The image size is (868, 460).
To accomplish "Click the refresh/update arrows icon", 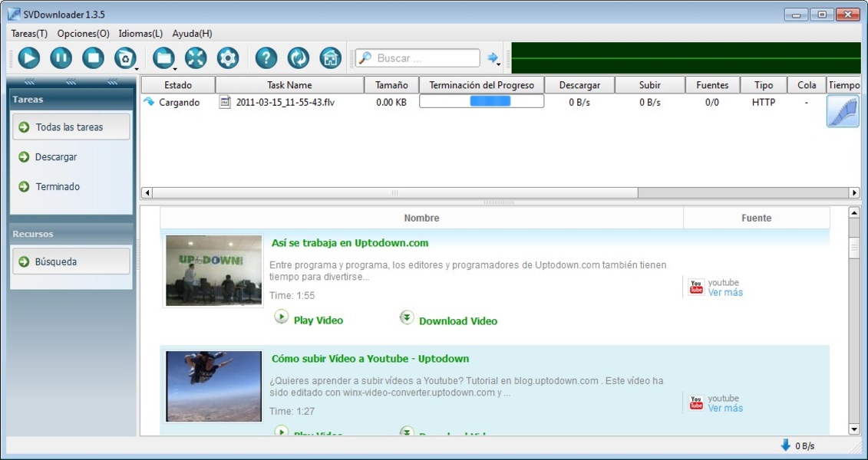I will [298, 58].
